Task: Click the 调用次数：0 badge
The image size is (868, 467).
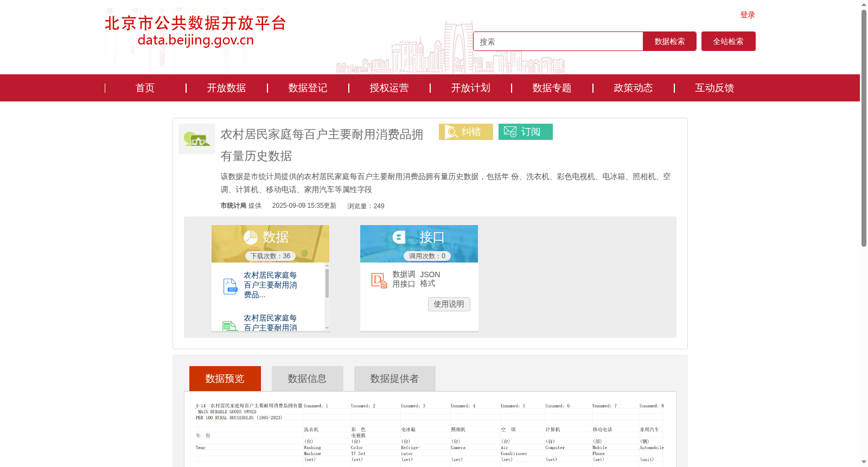Action: [x=427, y=256]
